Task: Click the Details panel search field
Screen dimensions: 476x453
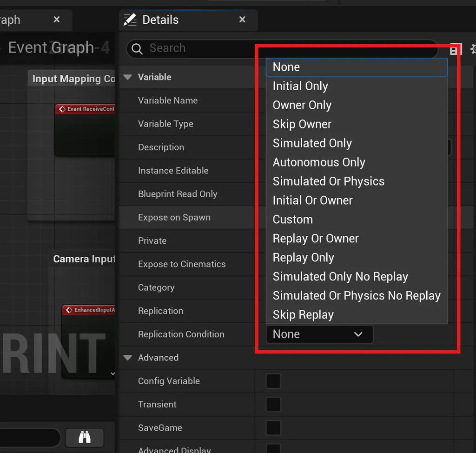Action: click(282, 48)
